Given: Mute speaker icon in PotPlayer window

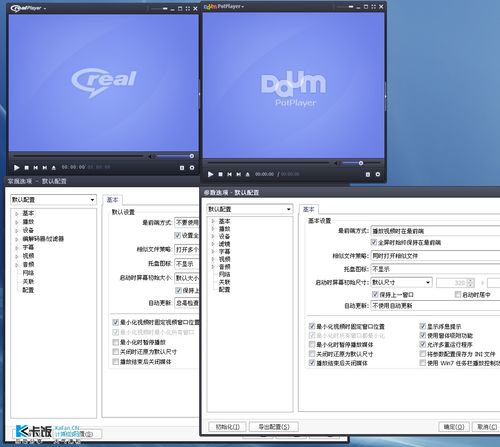Looking at the screenshot, I should 336,163.
